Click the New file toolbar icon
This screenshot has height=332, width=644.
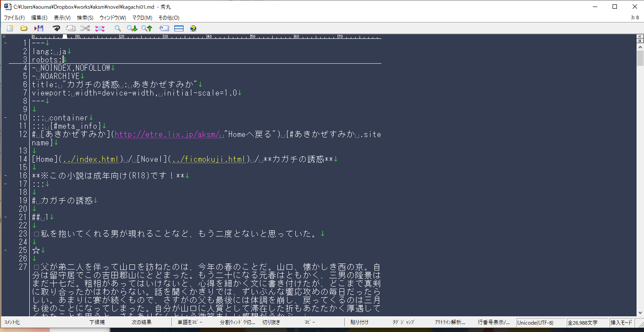click(10, 28)
